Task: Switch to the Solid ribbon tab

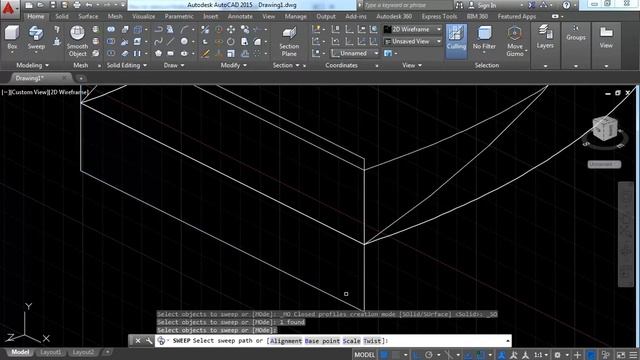Action: point(62,16)
